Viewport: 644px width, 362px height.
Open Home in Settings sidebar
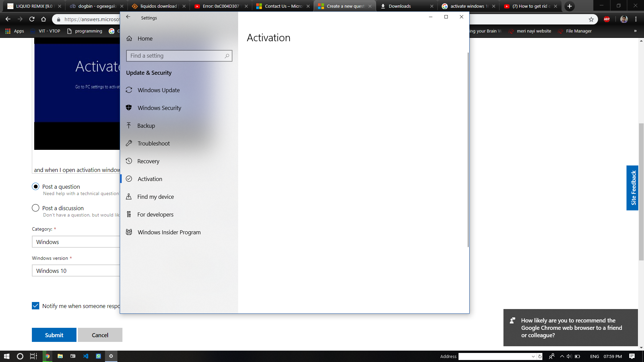tap(145, 39)
